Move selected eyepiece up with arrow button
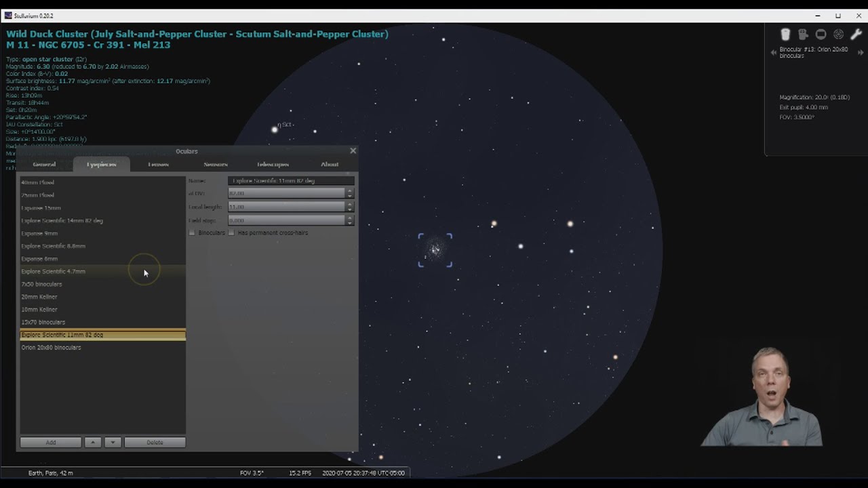This screenshot has height=488, width=868. click(x=93, y=442)
